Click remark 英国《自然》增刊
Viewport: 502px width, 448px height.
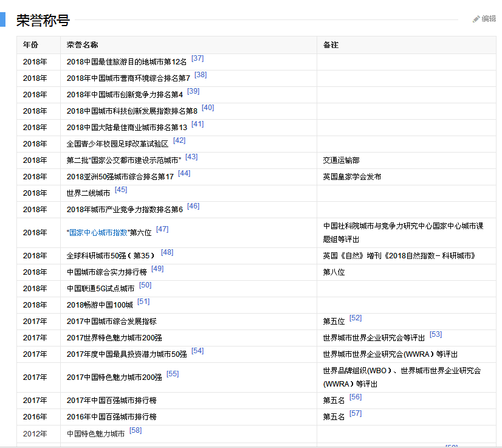[x=399, y=256]
